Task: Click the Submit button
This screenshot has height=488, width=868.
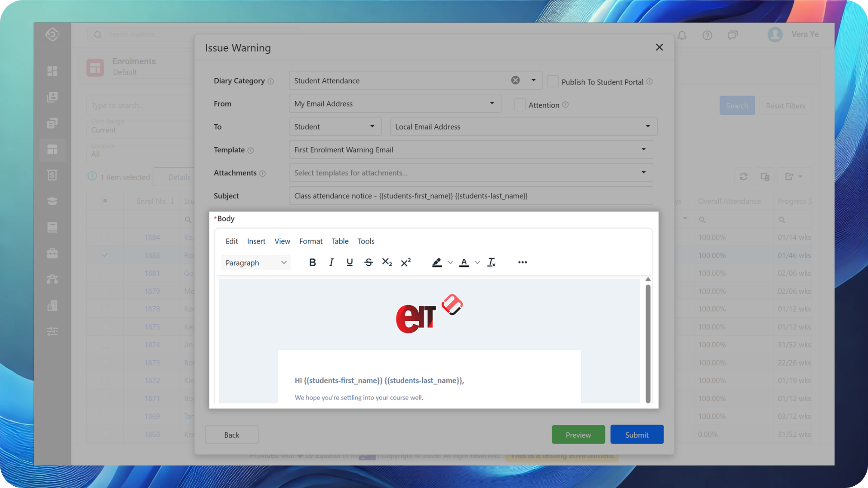Action: (637, 435)
